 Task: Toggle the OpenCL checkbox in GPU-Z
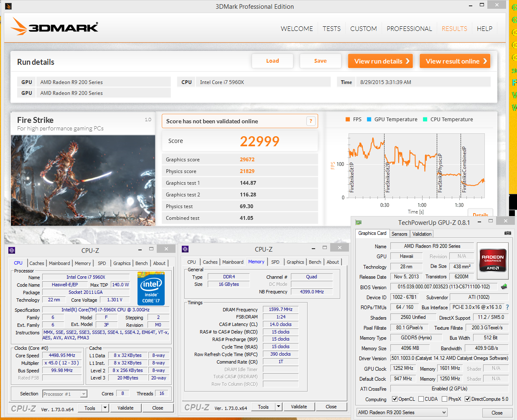coord(395,399)
